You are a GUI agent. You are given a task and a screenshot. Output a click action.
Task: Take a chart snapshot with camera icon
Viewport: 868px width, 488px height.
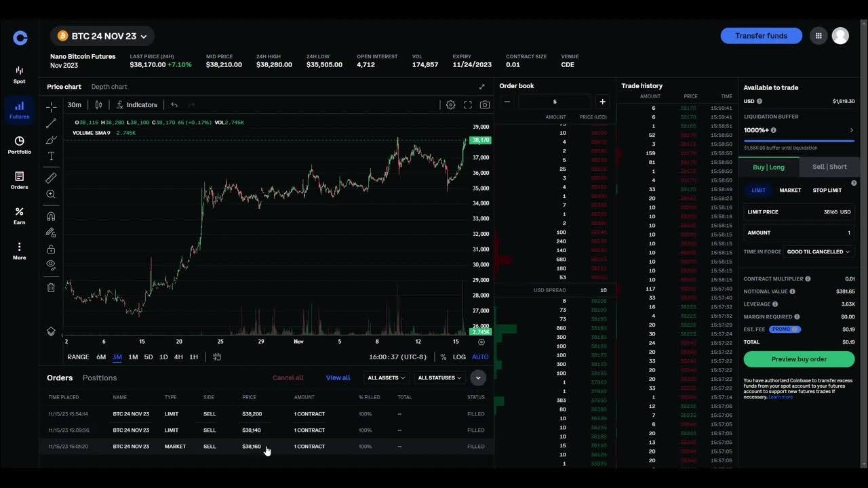[x=485, y=104]
